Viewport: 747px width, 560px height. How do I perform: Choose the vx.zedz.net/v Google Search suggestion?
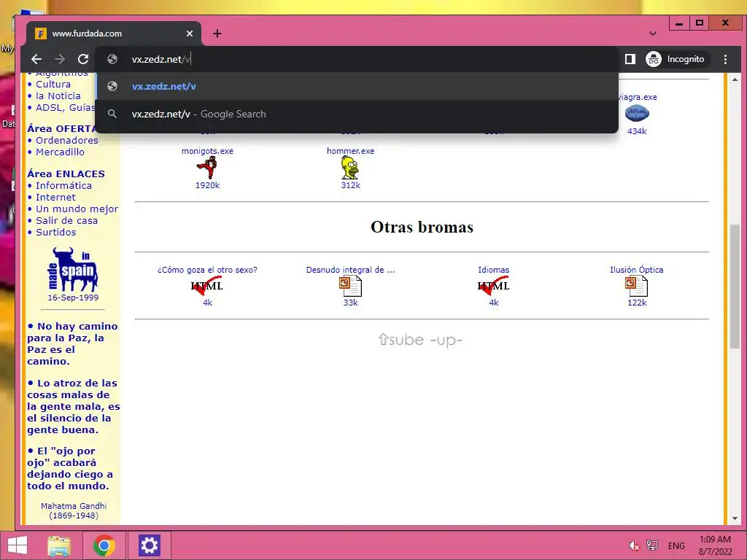pyautogui.click(x=357, y=114)
